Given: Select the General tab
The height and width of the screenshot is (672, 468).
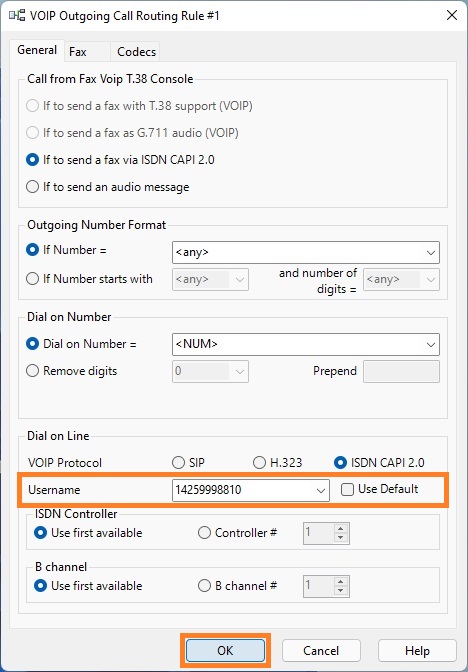Looking at the screenshot, I should (37, 50).
